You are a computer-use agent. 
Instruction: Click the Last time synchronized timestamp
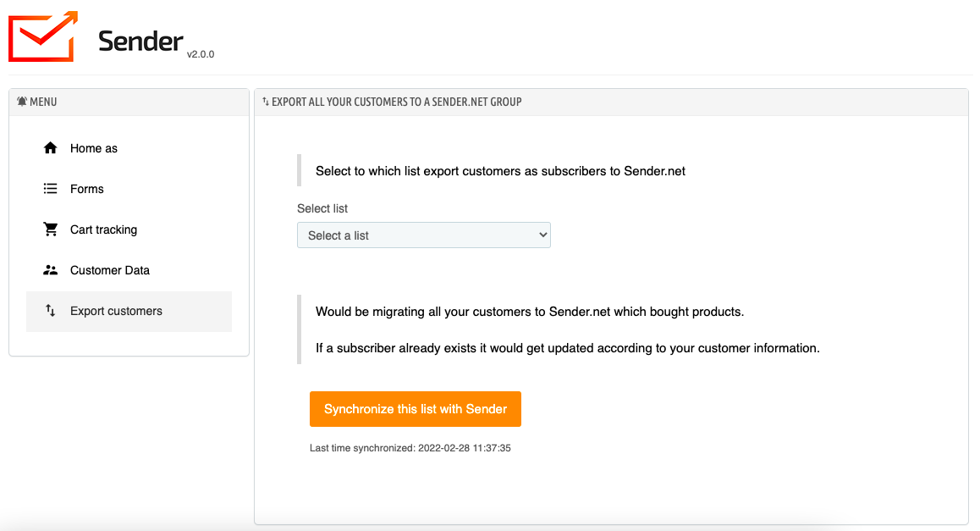(410, 448)
